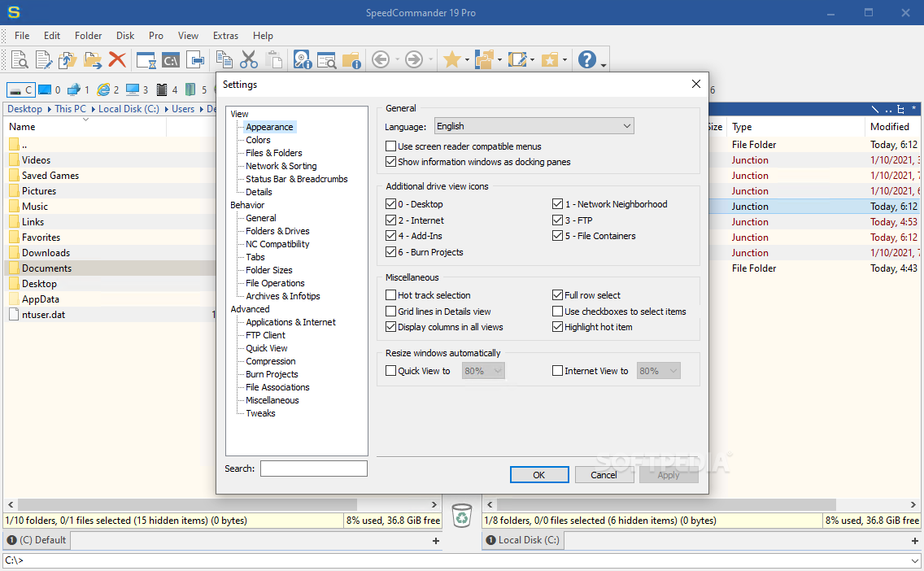Click the Paste clipboard toolbar icon
Viewport: 924px width, 571px height.
273,59
